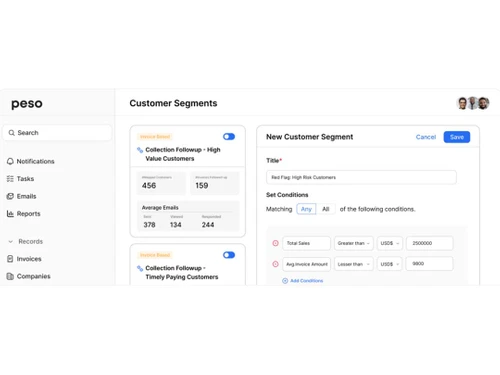Screen dimensions: 500x375
Task: Click the Set Conditions label
Action: pos(287,195)
